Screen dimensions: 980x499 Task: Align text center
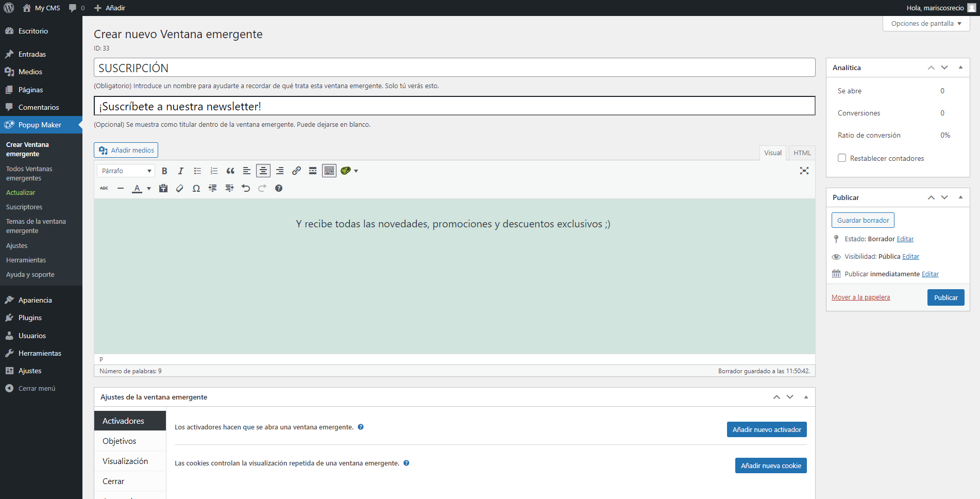tap(263, 171)
